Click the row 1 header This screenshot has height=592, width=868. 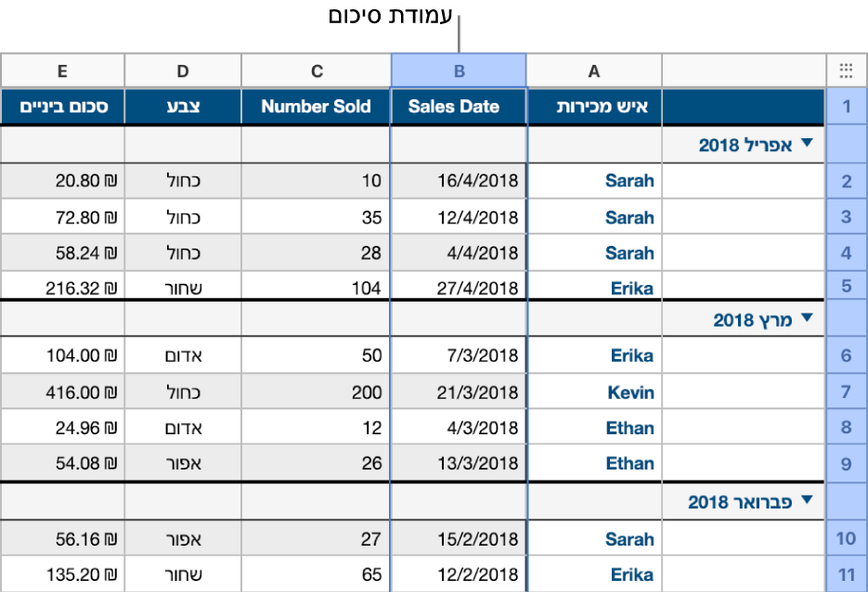(x=846, y=107)
